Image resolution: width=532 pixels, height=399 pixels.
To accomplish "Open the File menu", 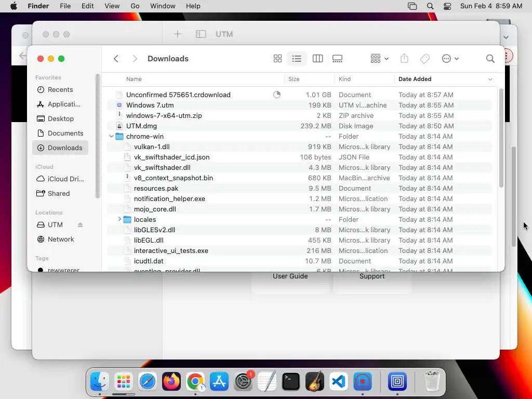I will coord(65,6).
